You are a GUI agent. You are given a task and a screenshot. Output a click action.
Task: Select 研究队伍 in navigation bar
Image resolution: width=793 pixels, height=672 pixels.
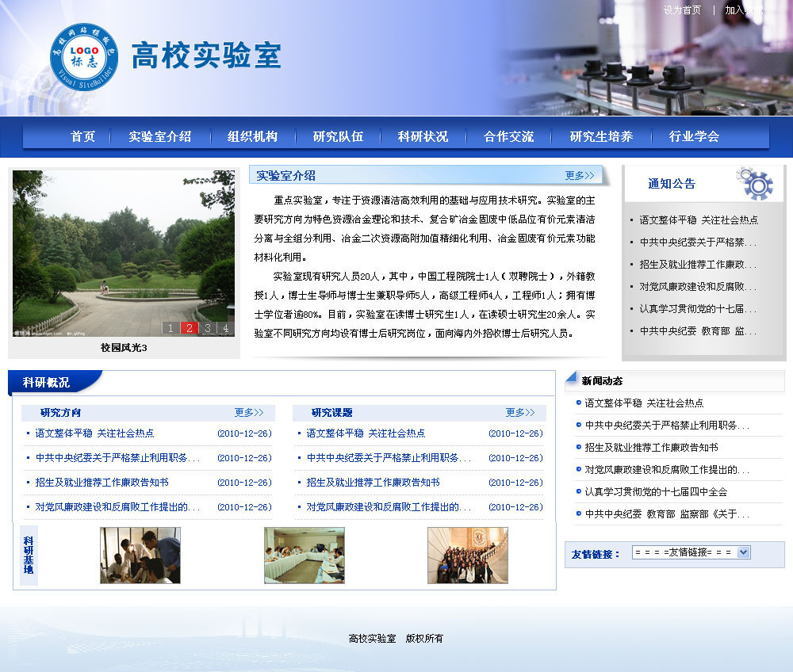[338, 136]
